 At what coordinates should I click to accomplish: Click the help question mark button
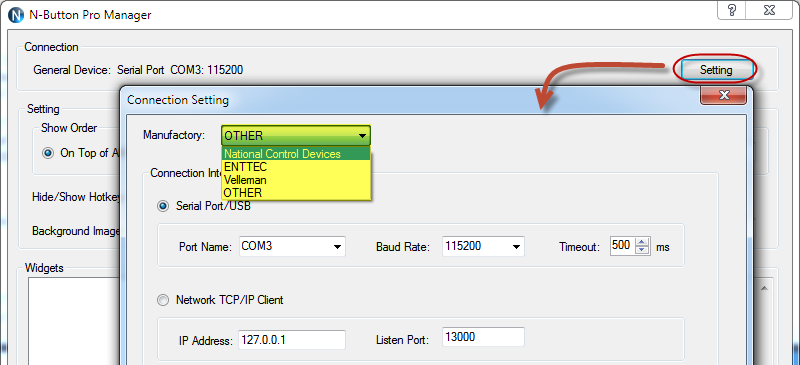coord(732,10)
